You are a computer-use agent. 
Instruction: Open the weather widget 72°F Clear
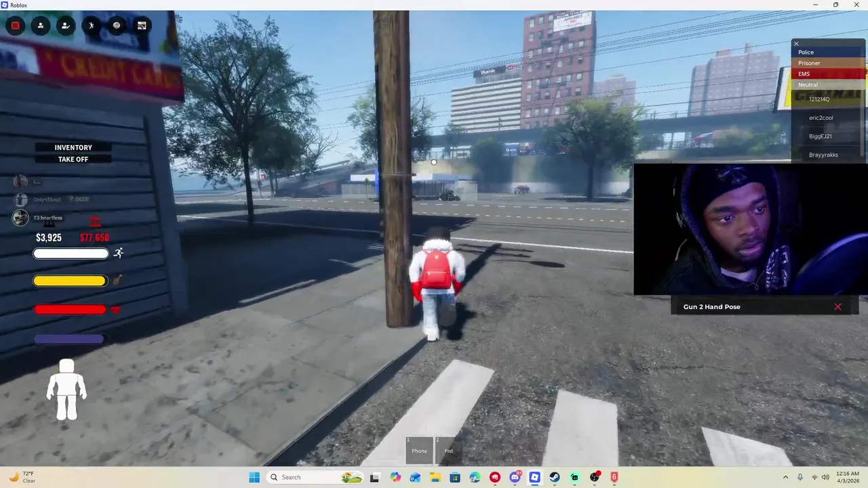coord(22,477)
